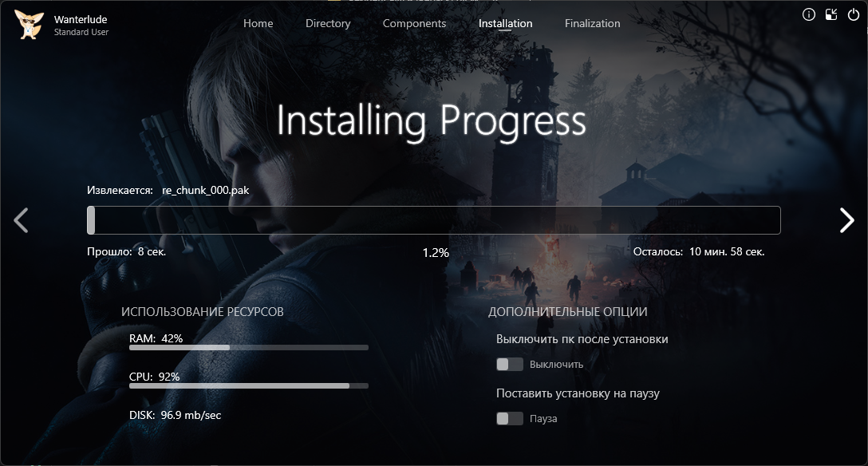Image resolution: width=868 pixels, height=466 pixels.
Task: Click the CPU usage bar
Action: pos(248,385)
